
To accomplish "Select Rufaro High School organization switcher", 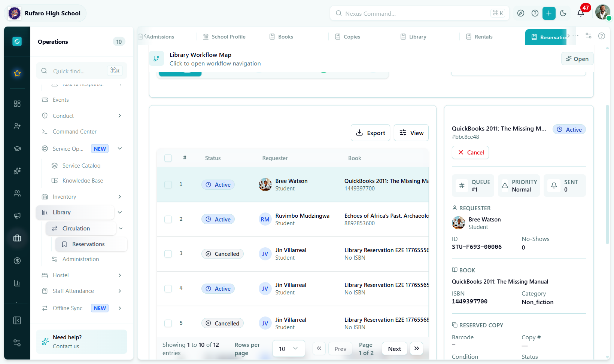I will 45,13.
